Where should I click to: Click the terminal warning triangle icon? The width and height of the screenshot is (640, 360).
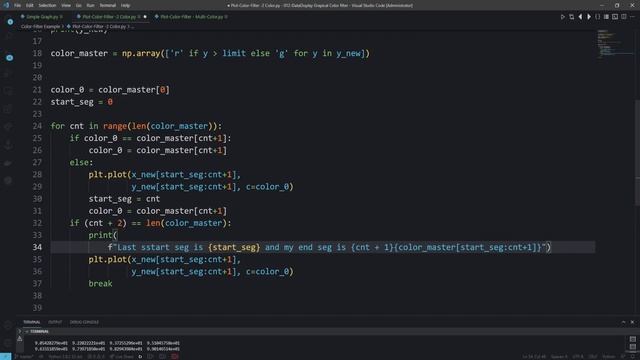click(19, 339)
